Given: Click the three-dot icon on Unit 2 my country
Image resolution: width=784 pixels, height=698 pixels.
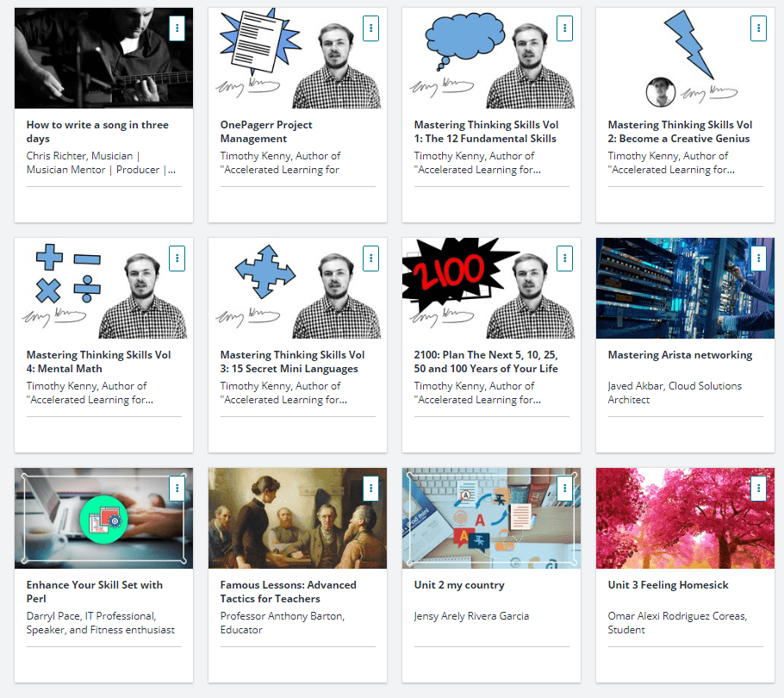Looking at the screenshot, I should 564,488.
